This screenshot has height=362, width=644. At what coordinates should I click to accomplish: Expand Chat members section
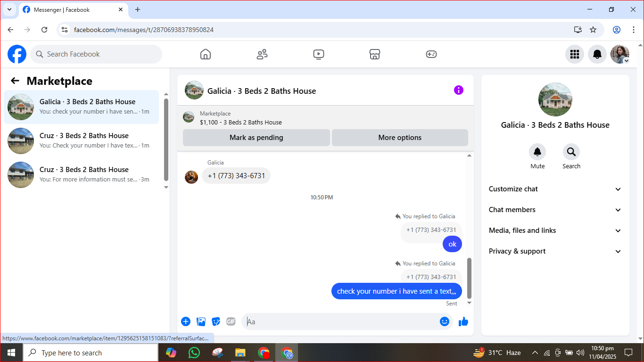[x=555, y=210]
